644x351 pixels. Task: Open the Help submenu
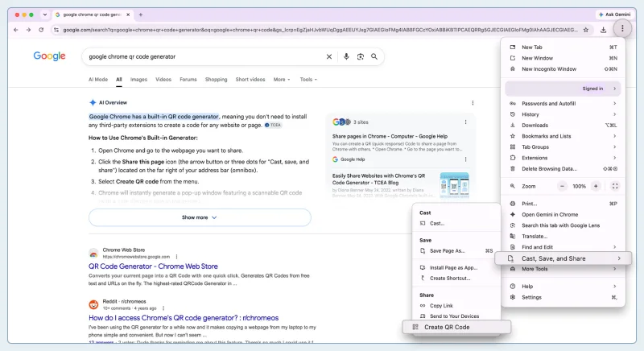coord(563,287)
